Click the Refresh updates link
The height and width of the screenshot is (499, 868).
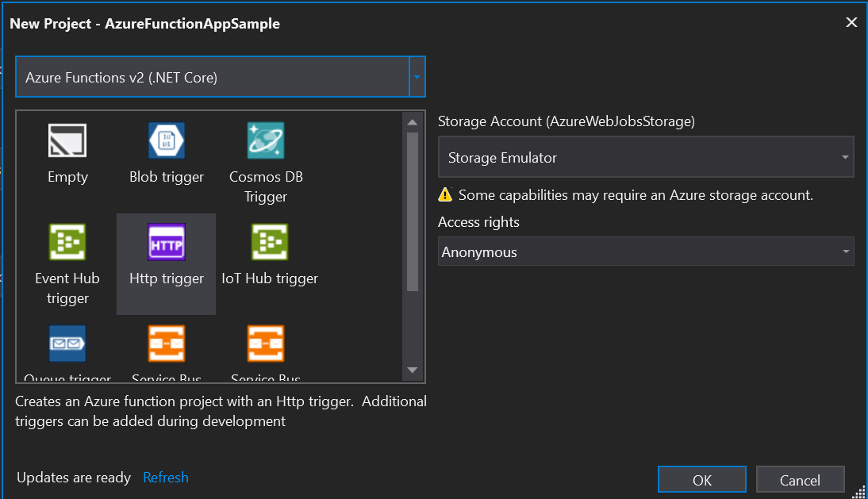pyautogui.click(x=166, y=478)
